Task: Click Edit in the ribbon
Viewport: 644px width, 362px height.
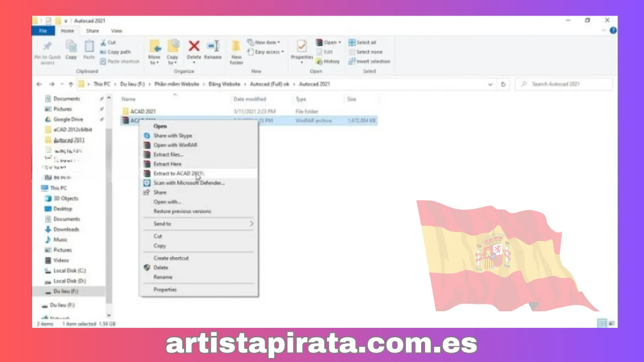Action: [x=325, y=52]
